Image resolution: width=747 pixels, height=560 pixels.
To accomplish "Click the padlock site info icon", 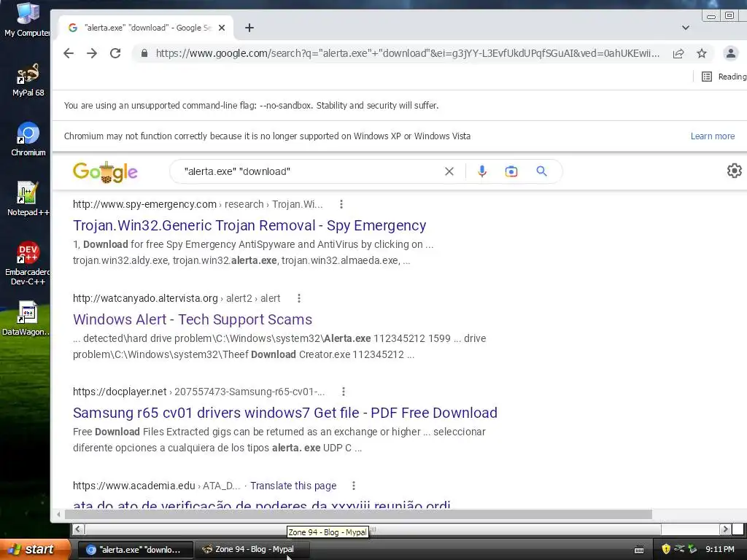I will 144,53.
